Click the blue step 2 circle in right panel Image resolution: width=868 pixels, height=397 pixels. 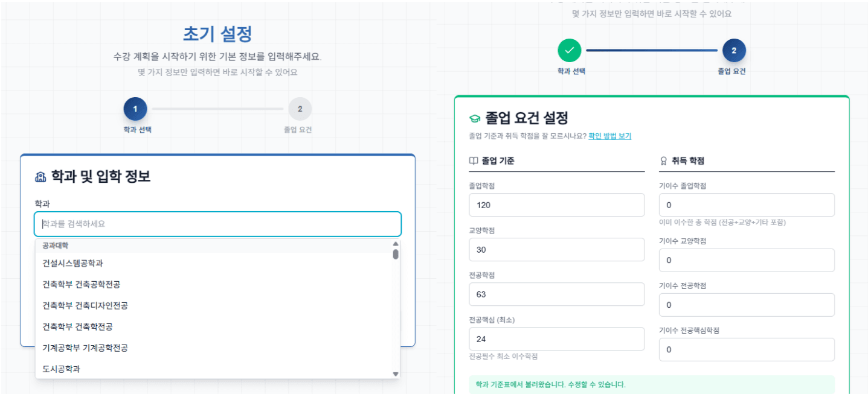pyautogui.click(x=734, y=51)
